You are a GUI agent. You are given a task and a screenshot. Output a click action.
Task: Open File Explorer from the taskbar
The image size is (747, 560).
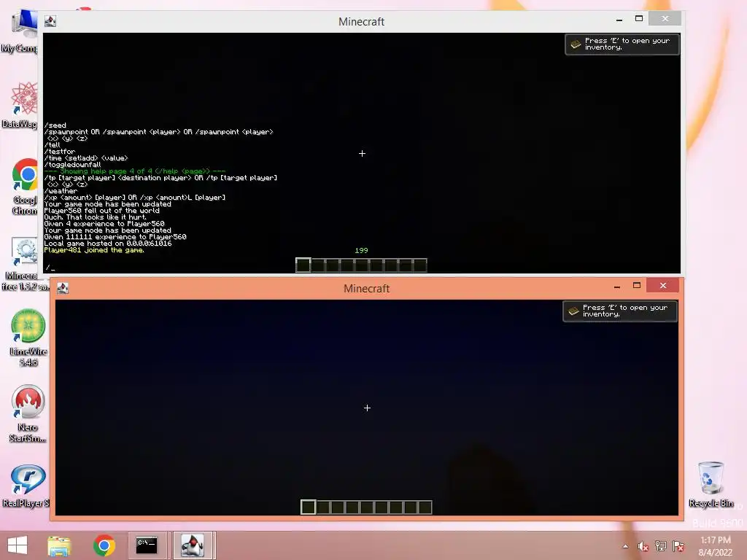[x=59, y=545]
